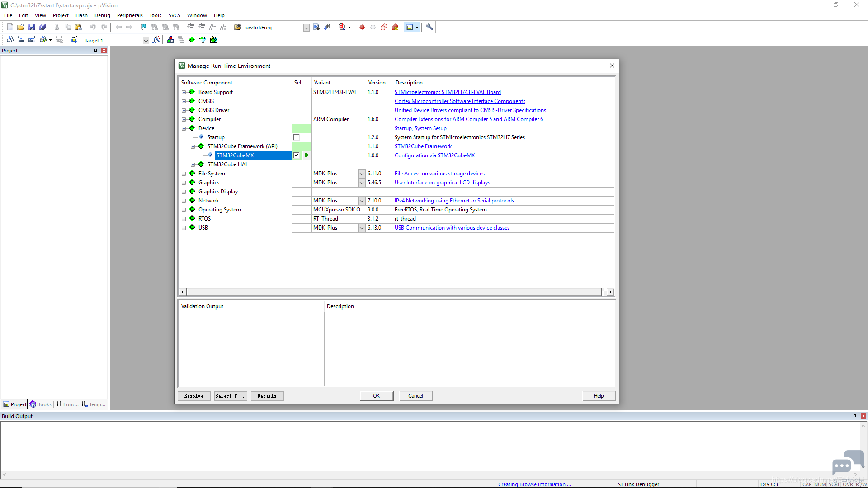Image resolution: width=868 pixels, height=488 pixels.
Task: Create a new file from the toolbar
Action: [x=10, y=27]
